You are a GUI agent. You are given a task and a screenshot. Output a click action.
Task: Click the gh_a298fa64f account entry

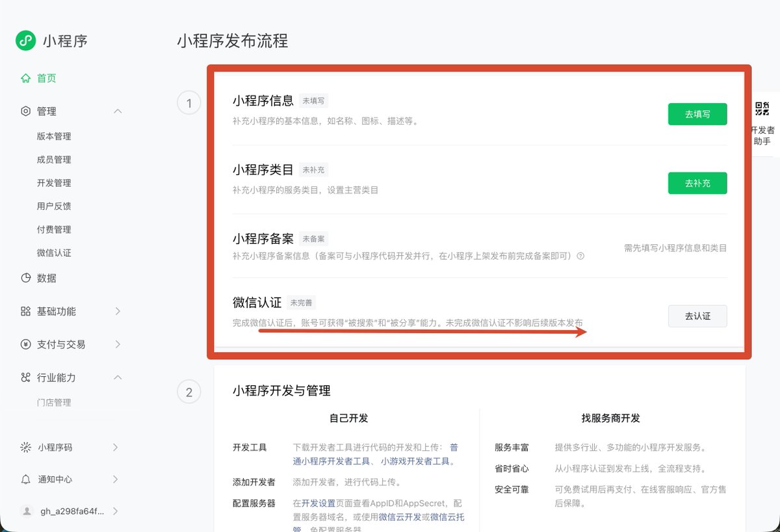click(69, 511)
